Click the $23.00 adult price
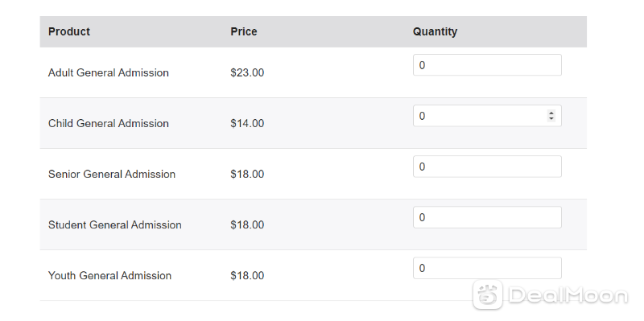Image resolution: width=644 pixels, height=321 pixels. coord(247,72)
